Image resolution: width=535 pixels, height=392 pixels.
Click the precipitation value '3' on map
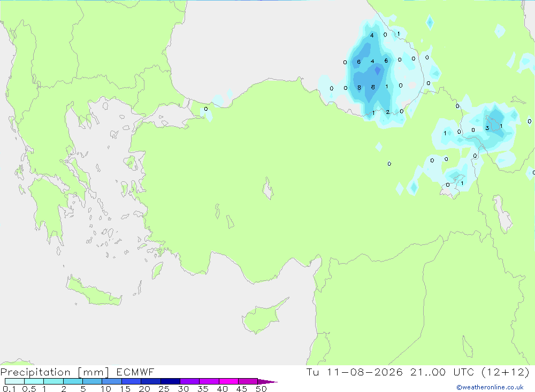[x=487, y=128]
